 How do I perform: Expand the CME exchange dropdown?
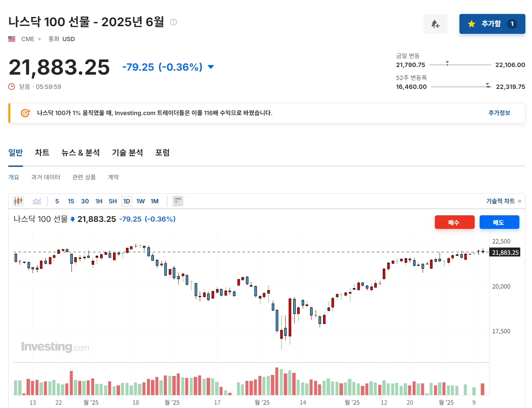[x=39, y=39]
